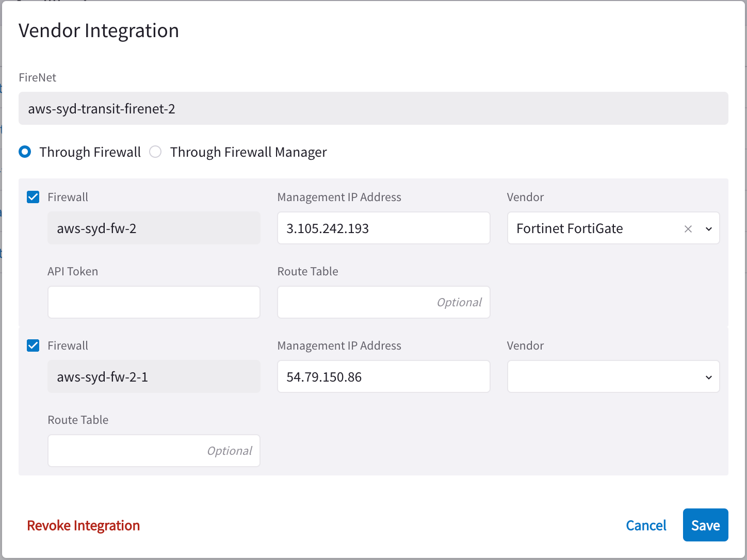Click the chevron arrow of the empty Vendor dropdown

tap(709, 377)
